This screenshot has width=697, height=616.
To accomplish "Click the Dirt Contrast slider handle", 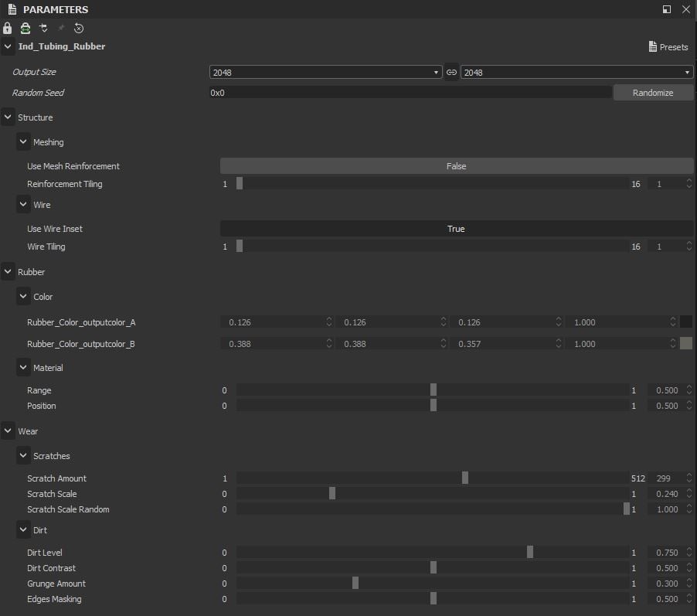I will [433, 567].
